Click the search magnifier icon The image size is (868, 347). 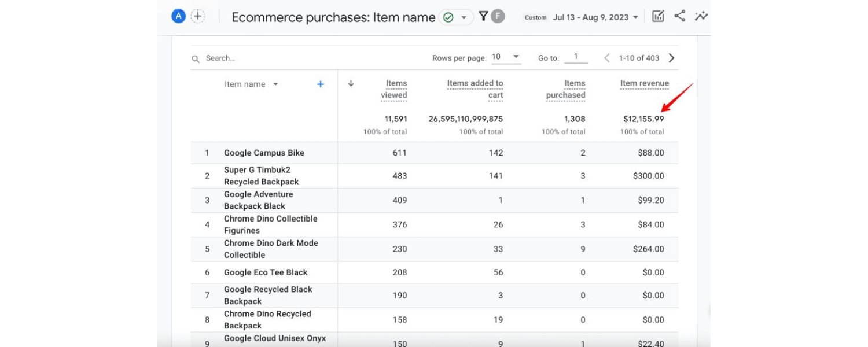tap(196, 58)
